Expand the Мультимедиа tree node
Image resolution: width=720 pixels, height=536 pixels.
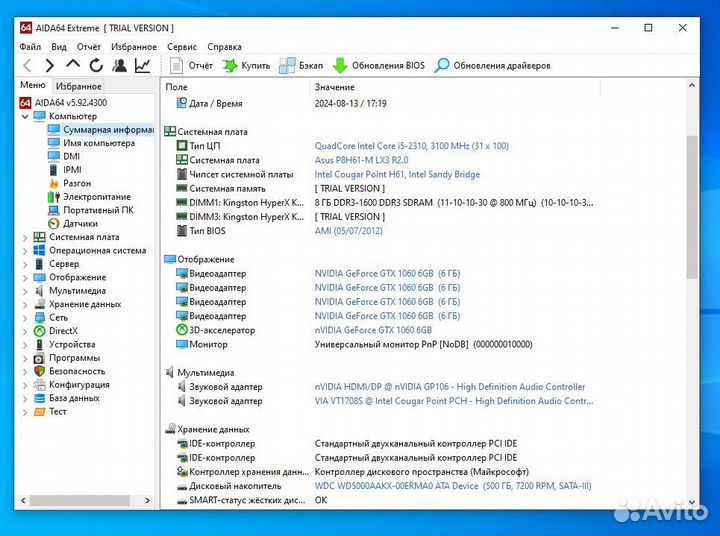[x=25, y=291]
